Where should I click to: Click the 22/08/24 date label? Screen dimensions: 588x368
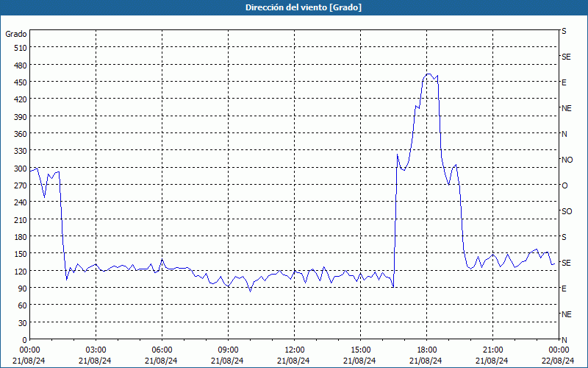[x=558, y=361]
